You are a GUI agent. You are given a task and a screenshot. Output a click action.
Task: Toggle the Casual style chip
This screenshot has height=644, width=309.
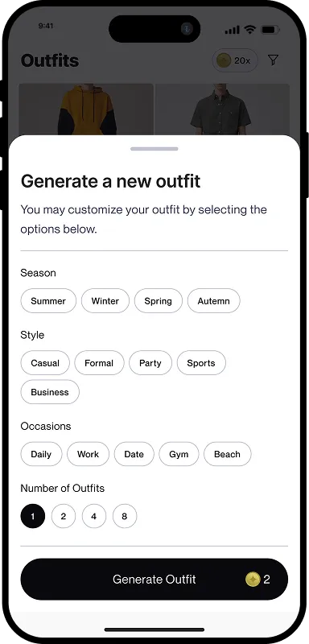[45, 363]
